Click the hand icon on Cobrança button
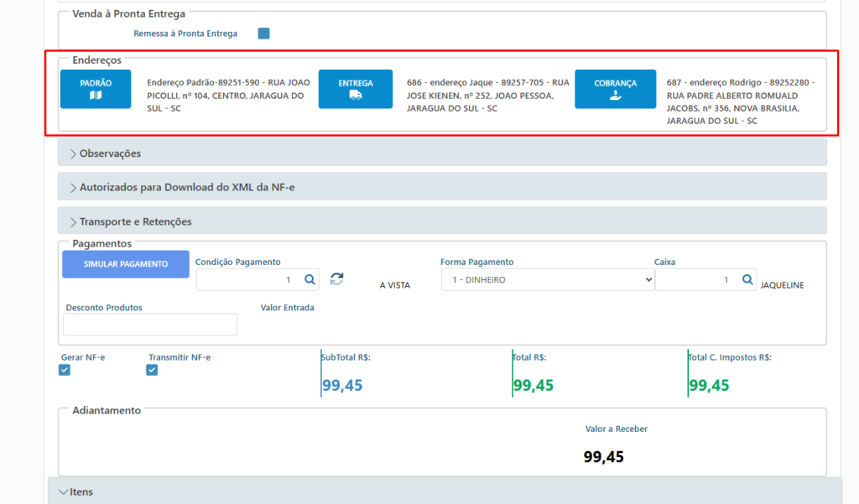859x504 pixels. (x=615, y=96)
